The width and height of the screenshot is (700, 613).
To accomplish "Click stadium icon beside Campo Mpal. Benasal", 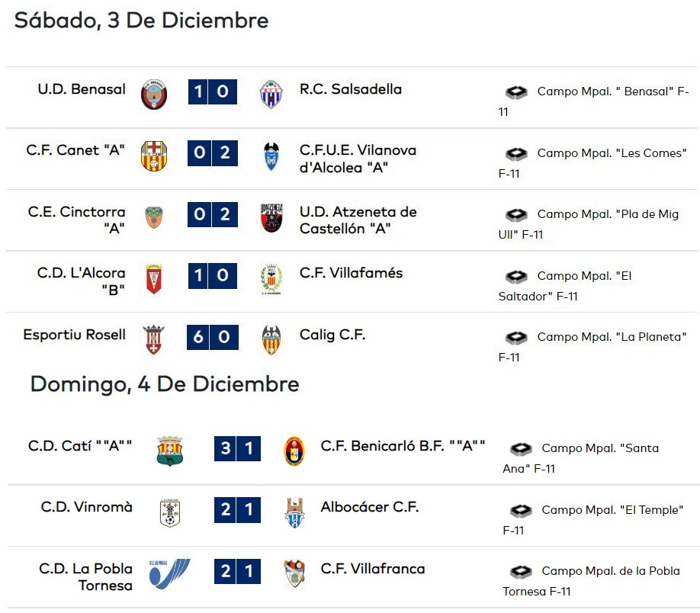I will click(x=516, y=92).
